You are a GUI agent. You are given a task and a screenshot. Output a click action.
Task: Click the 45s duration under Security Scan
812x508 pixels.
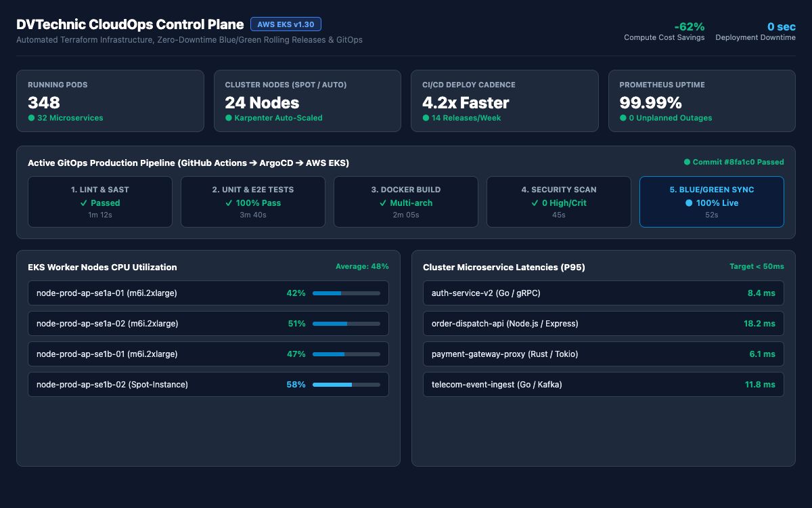(x=559, y=215)
